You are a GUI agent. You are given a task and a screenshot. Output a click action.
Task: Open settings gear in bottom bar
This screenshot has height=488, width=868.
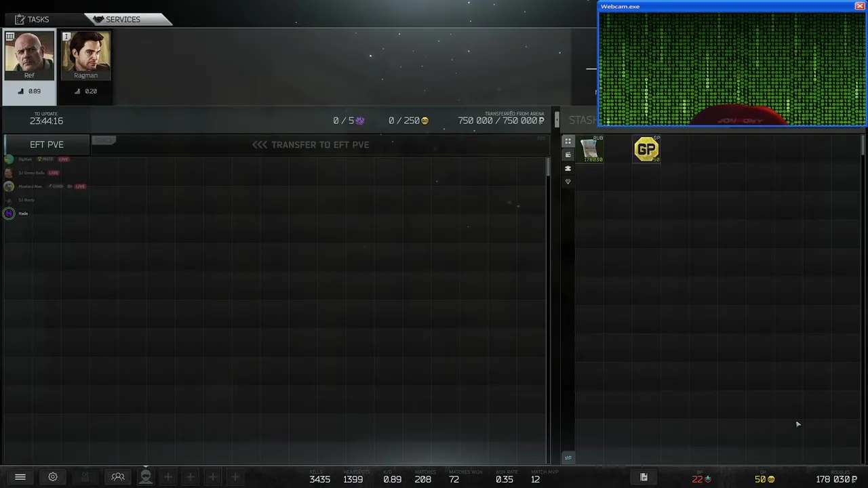click(53, 477)
